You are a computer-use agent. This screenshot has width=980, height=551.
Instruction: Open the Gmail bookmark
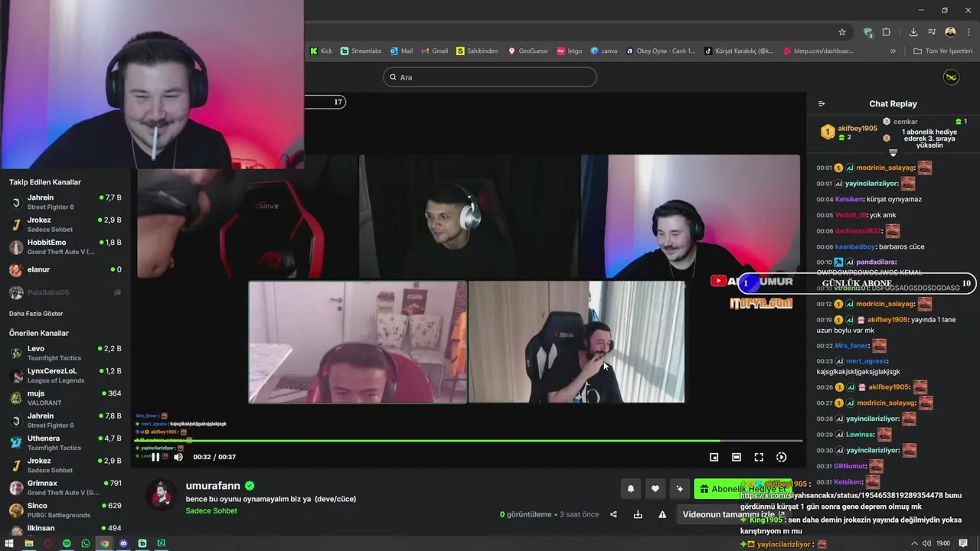point(434,51)
